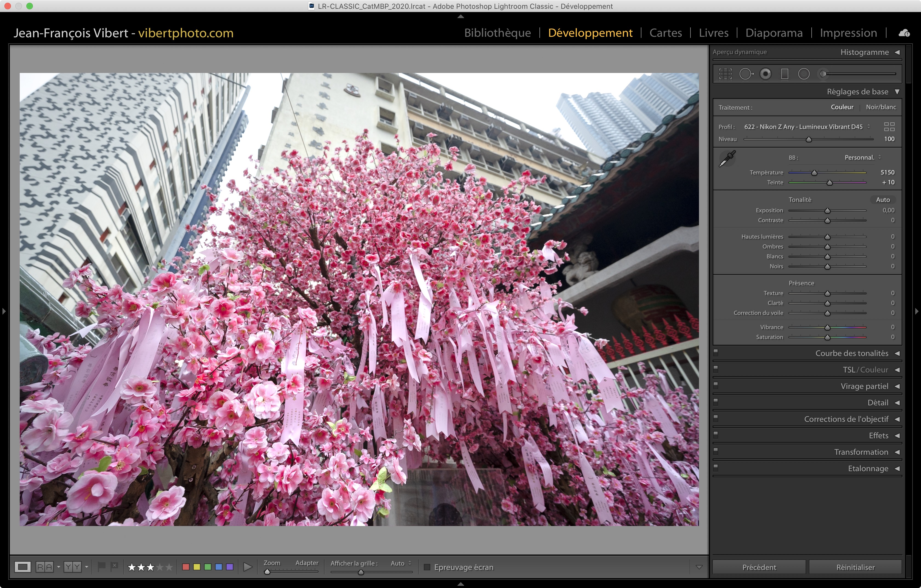Select the graduated filter tool
This screenshot has width=921, height=588.
point(784,74)
